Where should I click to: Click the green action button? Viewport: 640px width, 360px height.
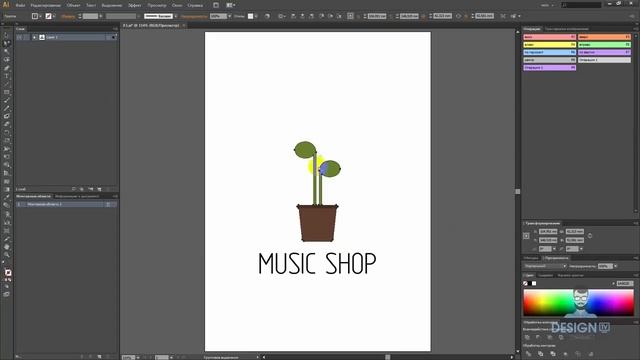pos(604,44)
